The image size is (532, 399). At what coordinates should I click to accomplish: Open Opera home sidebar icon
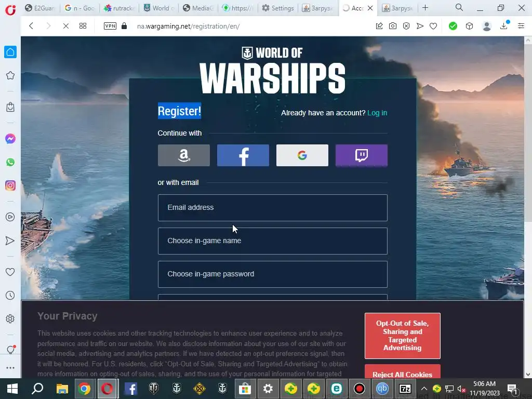[10, 52]
